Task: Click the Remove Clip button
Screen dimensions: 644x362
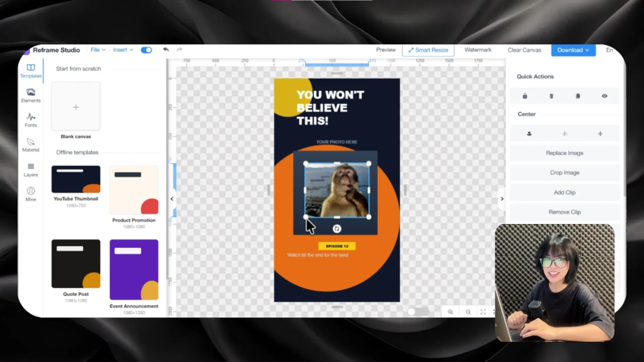Action: (565, 212)
